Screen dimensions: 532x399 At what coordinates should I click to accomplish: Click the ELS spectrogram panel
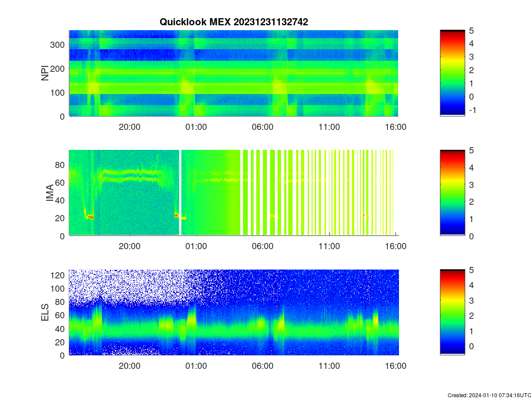(x=234, y=313)
